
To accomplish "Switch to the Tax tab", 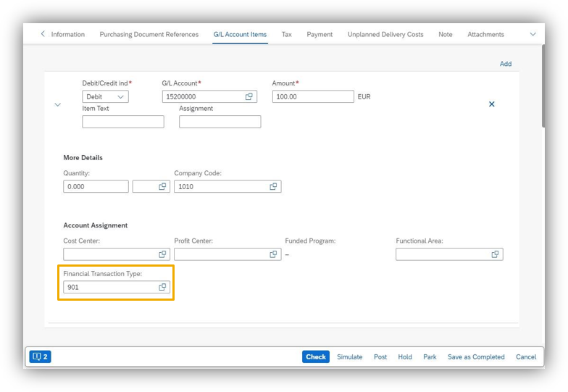I will 287,34.
